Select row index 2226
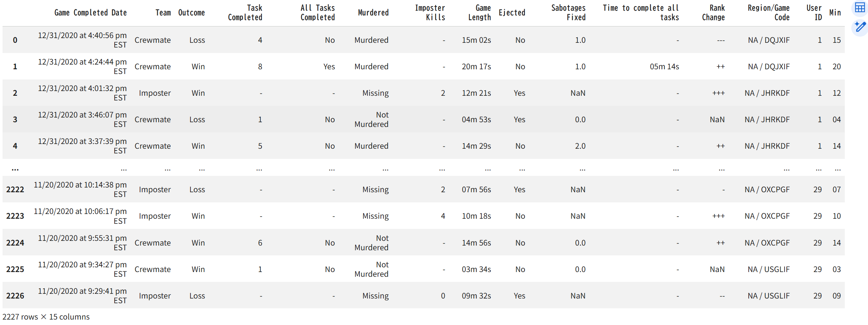 coord(15,296)
